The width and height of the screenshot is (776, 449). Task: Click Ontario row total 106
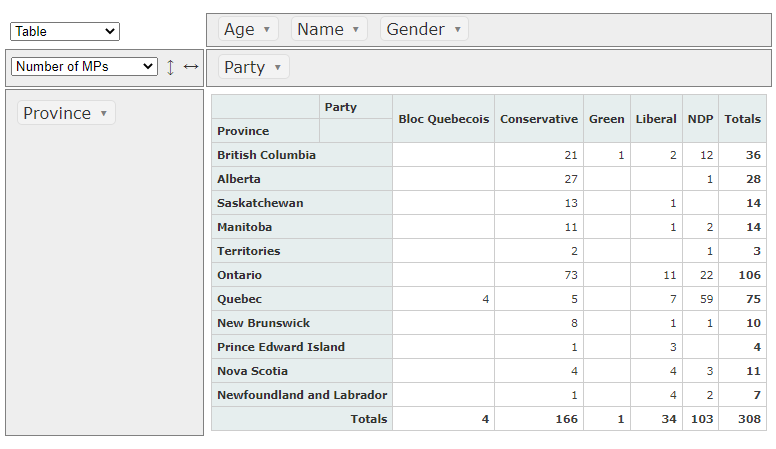point(742,275)
